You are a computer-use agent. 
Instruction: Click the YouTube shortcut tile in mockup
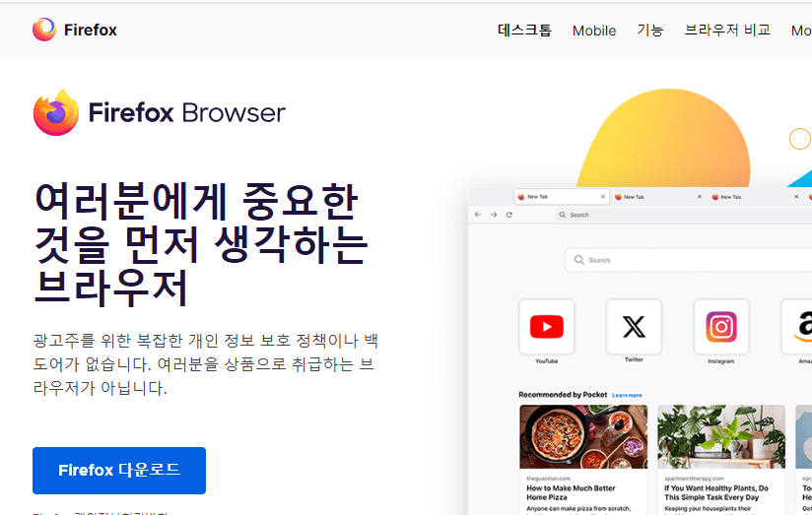point(546,327)
